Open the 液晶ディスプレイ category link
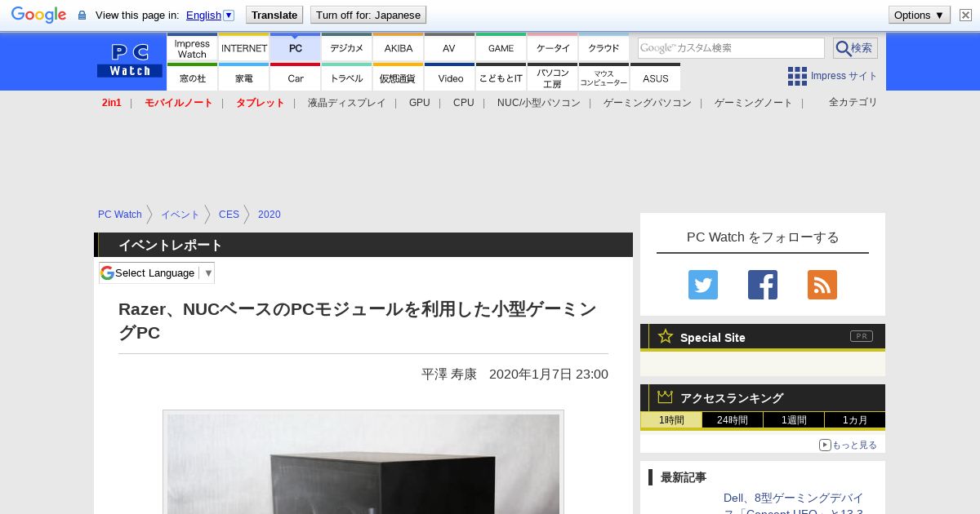Viewport: 980px width, 514px height. tap(347, 103)
